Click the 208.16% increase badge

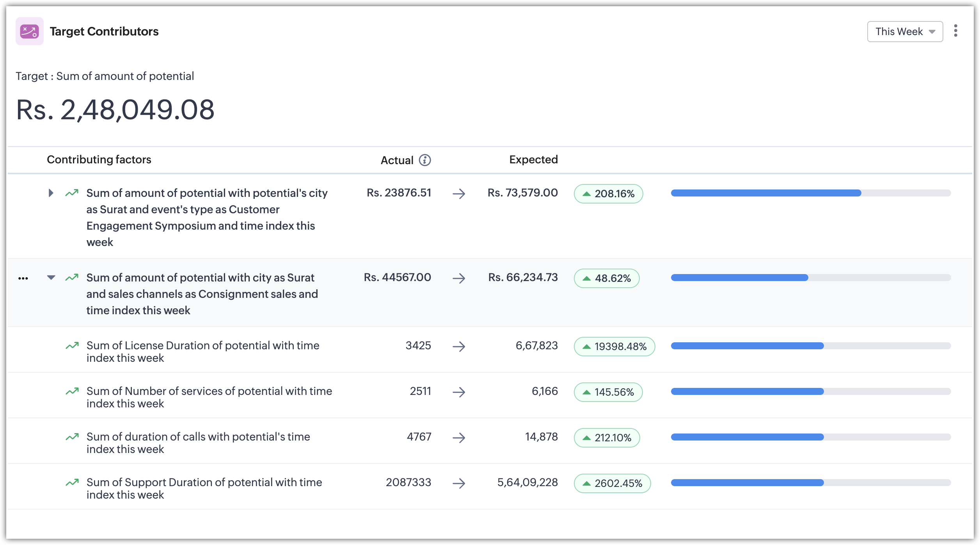point(608,194)
